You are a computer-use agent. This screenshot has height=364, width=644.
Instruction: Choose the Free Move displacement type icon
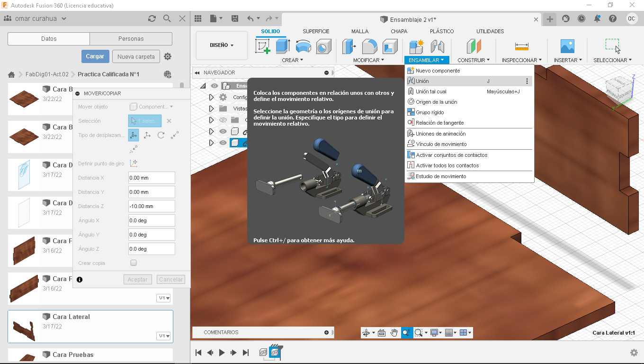pos(134,135)
